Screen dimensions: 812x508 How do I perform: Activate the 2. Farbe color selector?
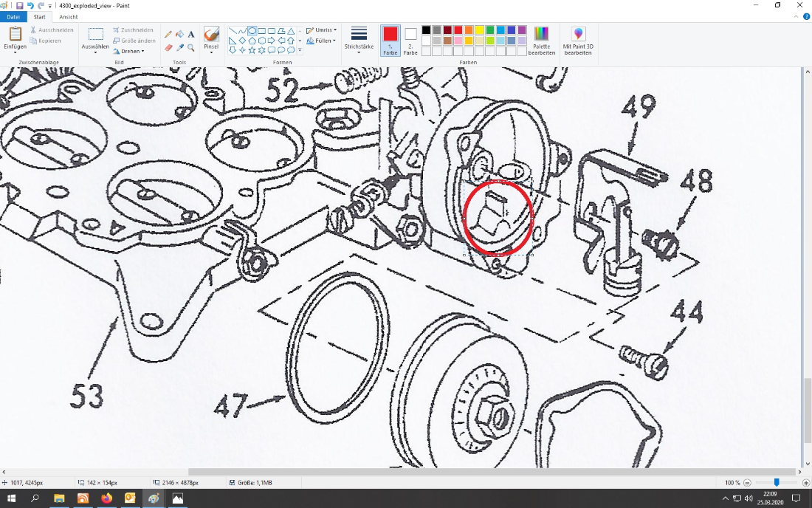pyautogui.click(x=410, y=41)
